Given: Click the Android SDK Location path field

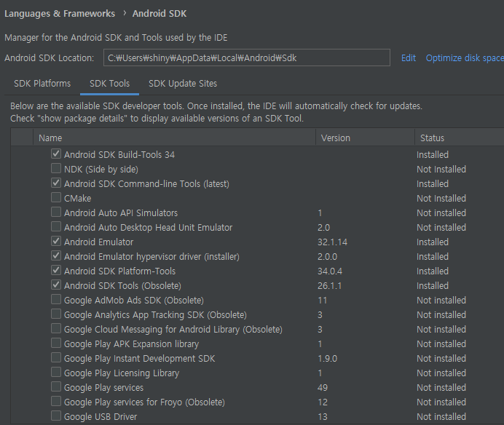Looking at the screenshot, I should pyautogui.click(x=247, y=57).
